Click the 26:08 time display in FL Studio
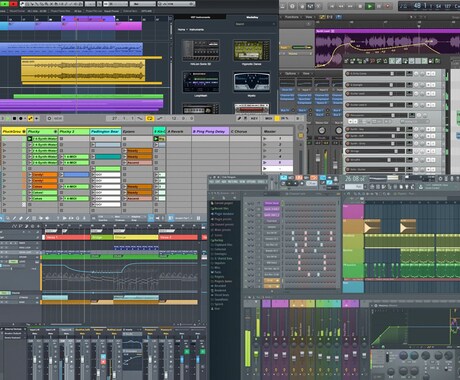The height and width of the screenshot is (380, 460). pos(354,179)
